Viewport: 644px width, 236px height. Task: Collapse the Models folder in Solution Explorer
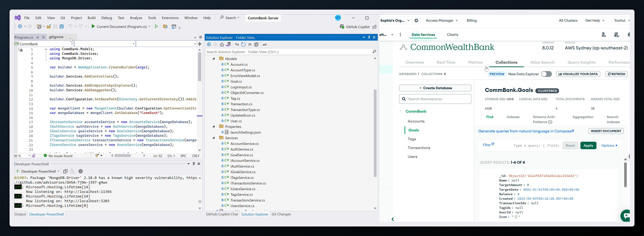click(x=214, y=59)
